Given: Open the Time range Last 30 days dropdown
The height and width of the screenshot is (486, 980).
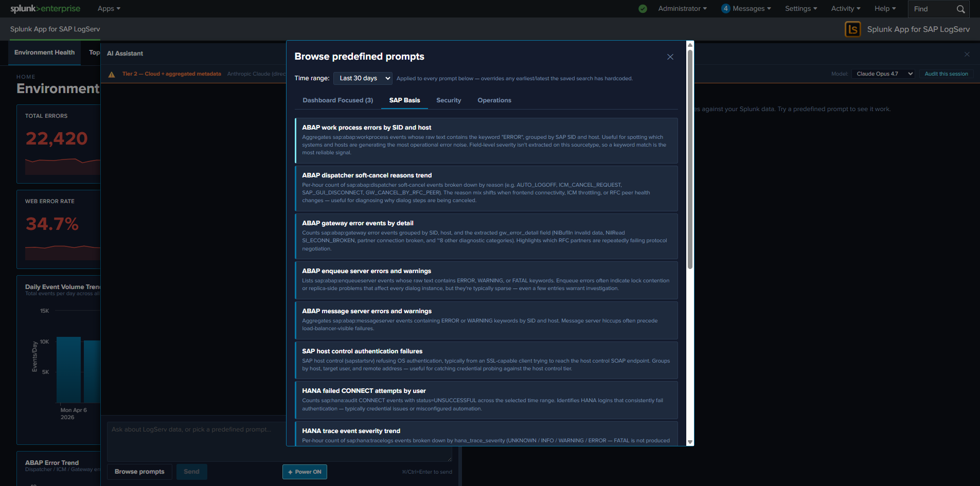Looking at the screenshot, I should (x=363, y=78).
